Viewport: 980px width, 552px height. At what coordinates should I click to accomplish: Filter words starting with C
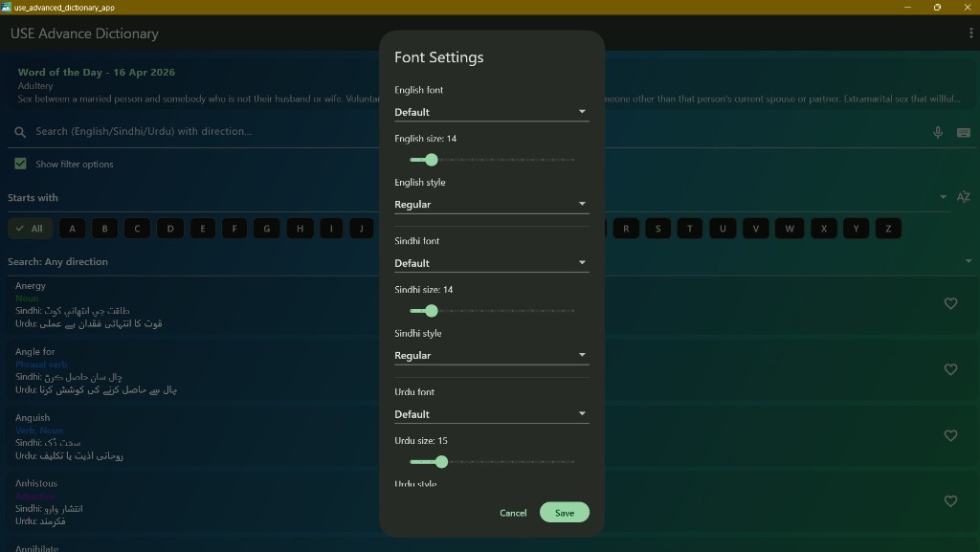(x=137, y=229)
